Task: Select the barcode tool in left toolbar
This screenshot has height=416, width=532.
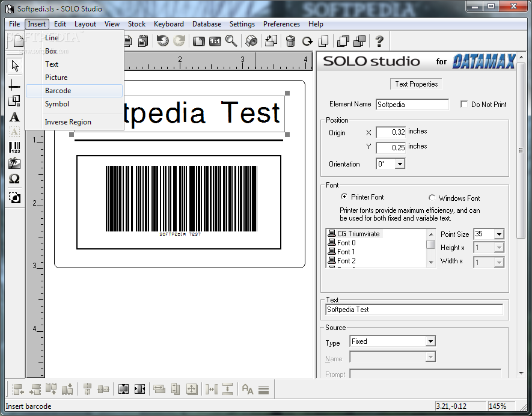Action: 14,148
